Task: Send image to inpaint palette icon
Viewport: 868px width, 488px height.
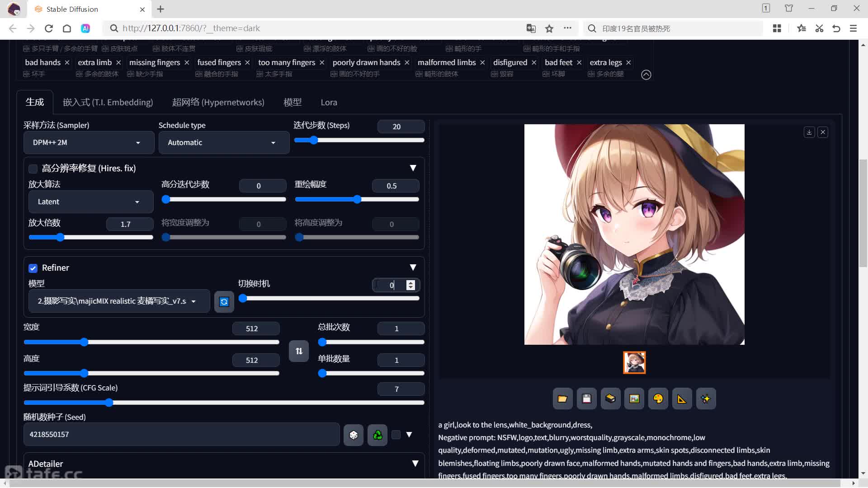Action: pyautogui.click(x=658, y=399)
